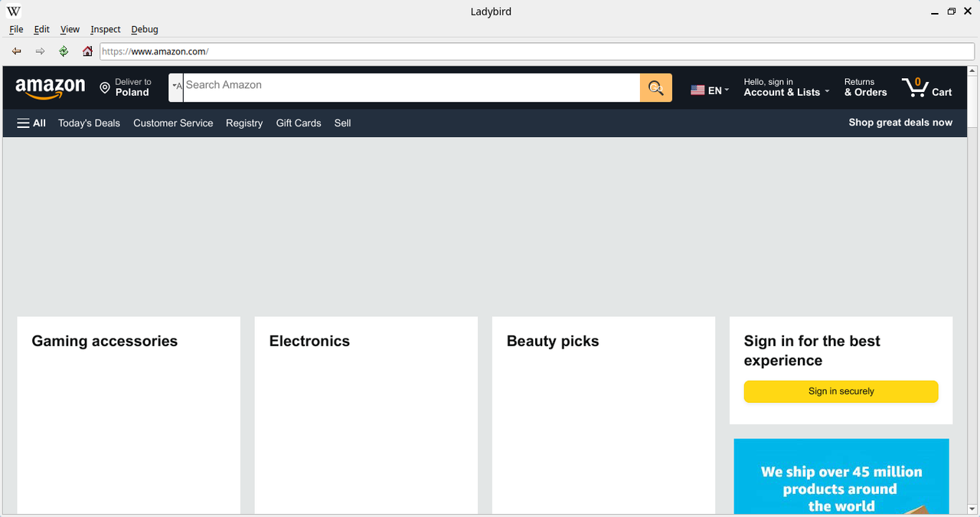Open the File menu
Screen dimensions: 980x517
[x=16, y=29]
